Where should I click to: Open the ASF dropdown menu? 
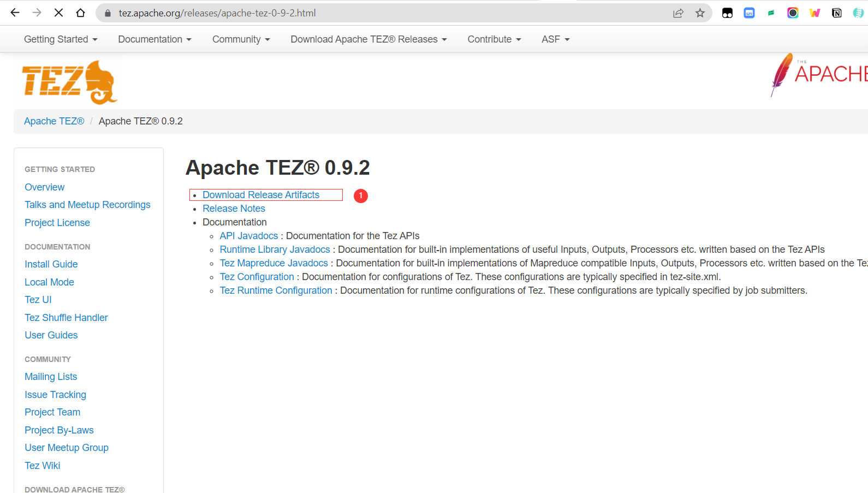(x=555, y=39)
